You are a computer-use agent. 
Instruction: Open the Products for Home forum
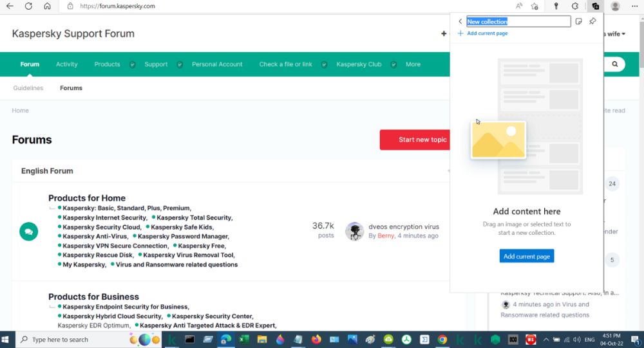point(87,198)
